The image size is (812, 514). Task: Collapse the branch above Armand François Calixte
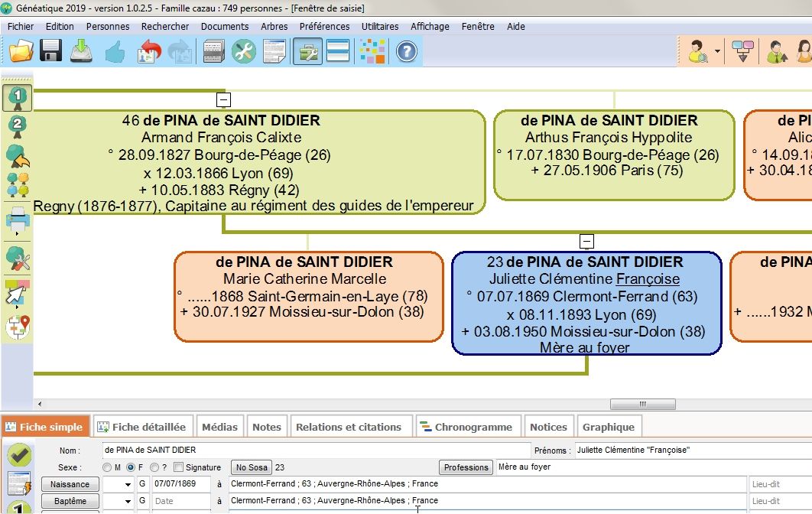(x=223, y=99)
